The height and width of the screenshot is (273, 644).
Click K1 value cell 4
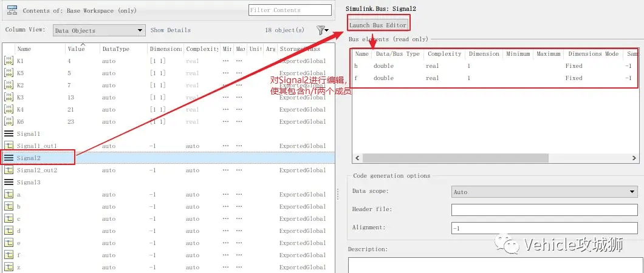coord(69,61)
